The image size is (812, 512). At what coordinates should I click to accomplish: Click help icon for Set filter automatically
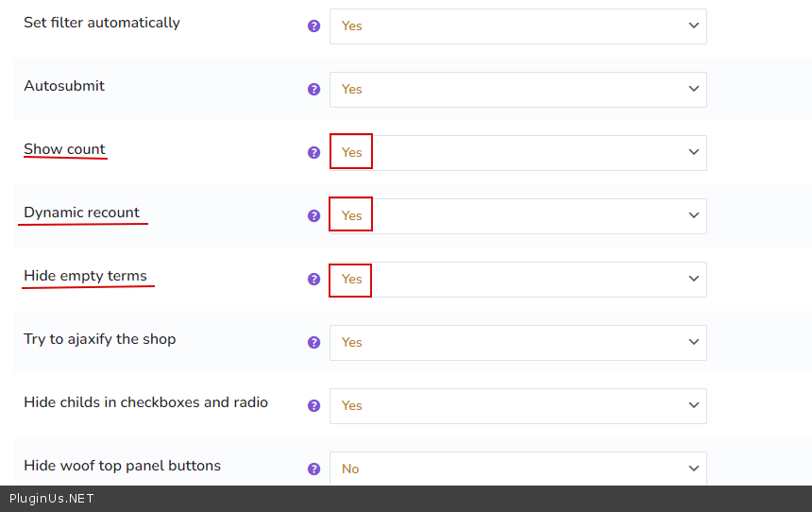pyautogui.click(x=314, y=26)
